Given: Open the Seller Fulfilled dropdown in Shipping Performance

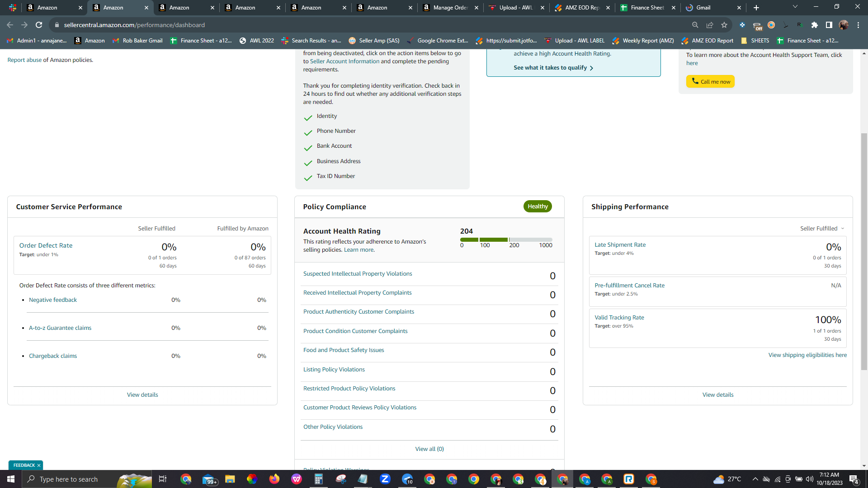Looking at the screenshot, I should pos(822,228).
